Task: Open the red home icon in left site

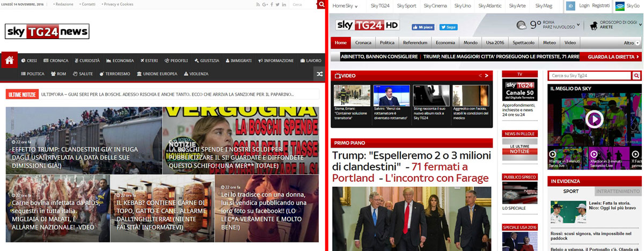Action: (9, 60)
